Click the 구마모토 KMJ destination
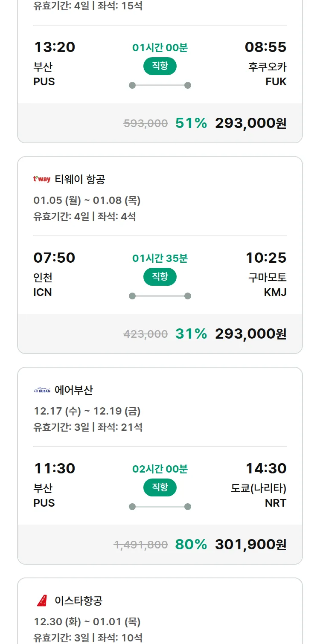The image size is (320, 644). [x=268, y=285]
